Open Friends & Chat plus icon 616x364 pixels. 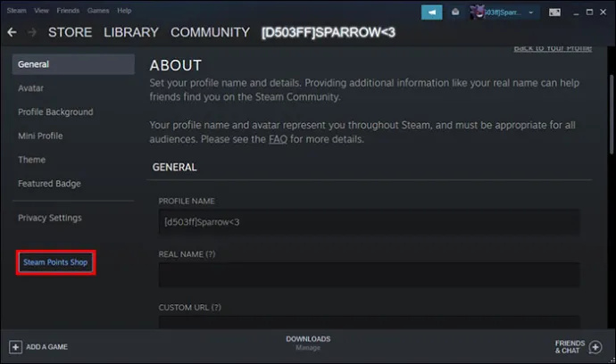[595, 347]
